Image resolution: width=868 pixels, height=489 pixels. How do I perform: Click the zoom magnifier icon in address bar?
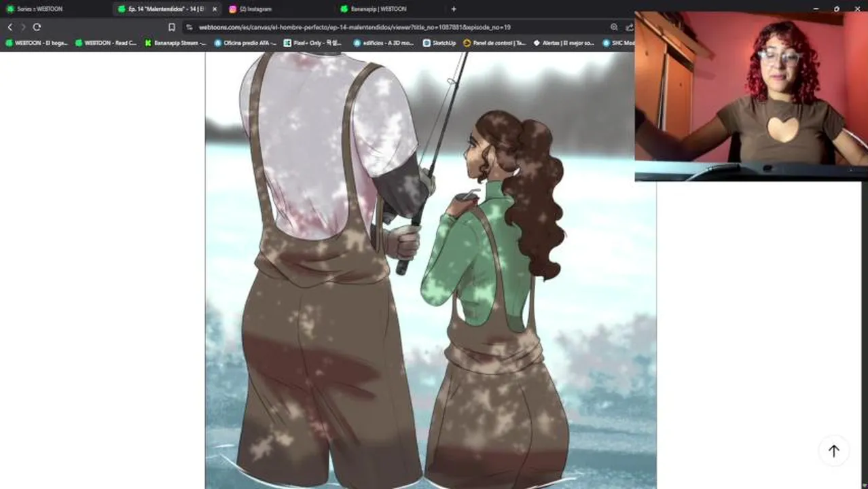(614, 27)
